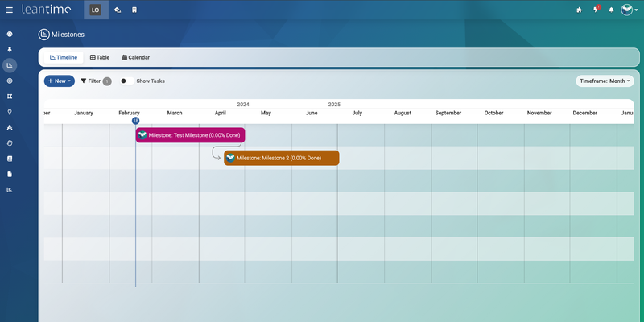This screenshot has height=322, width=644.
Task: Open the Timeframe: Month dropdown
Action: [605, 81]
